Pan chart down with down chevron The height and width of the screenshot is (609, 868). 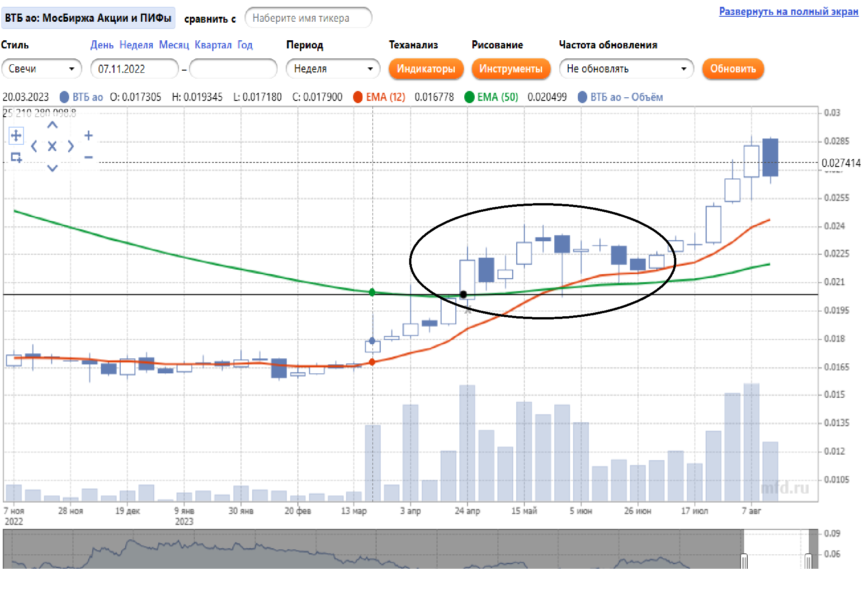(x=52, y=168)
